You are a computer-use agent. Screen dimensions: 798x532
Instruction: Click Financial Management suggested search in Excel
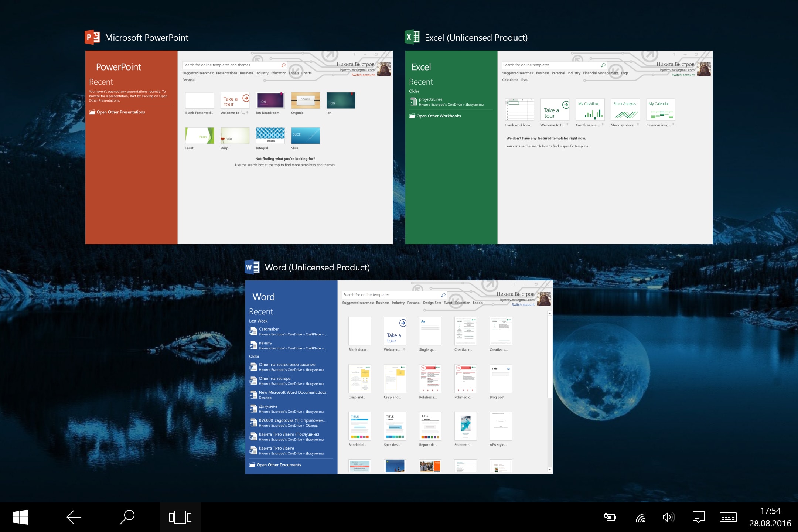click(x=600, y=73)
